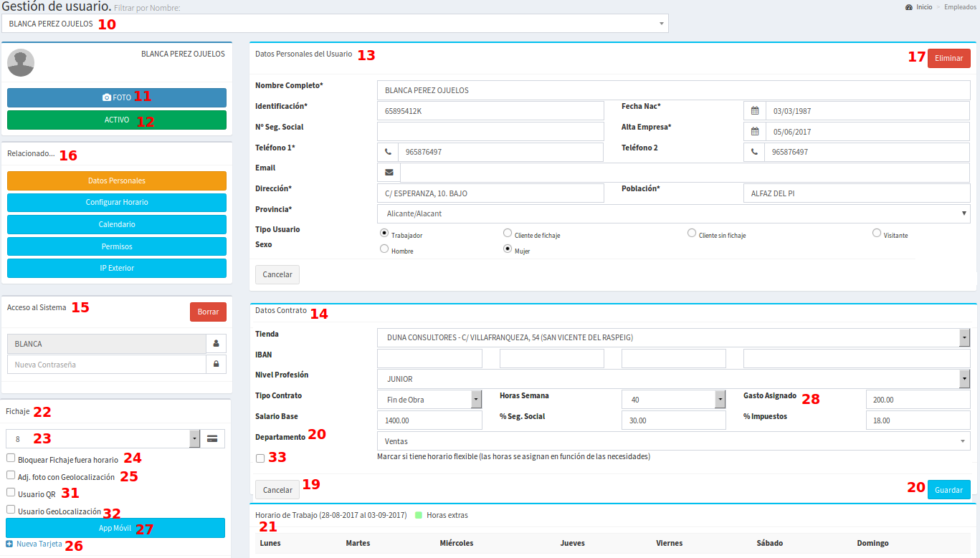Click the FOTO button
980x558 pixels.
click(117, 97)
